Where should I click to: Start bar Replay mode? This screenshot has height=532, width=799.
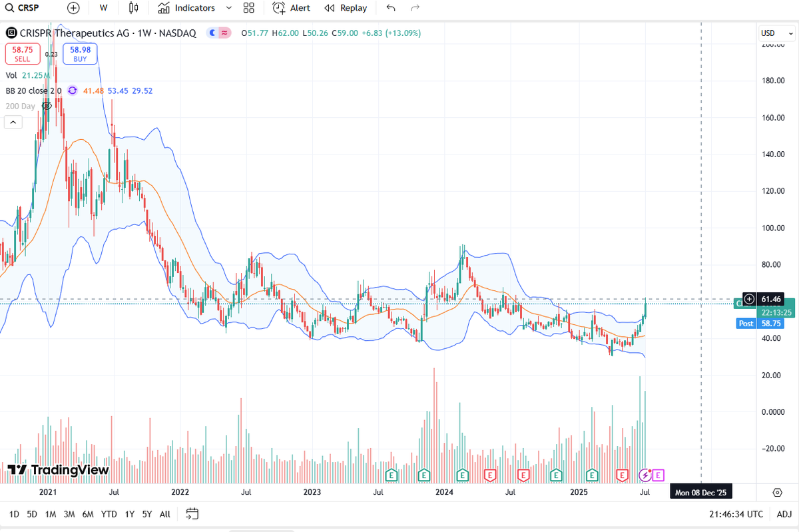tap(346, 8)
